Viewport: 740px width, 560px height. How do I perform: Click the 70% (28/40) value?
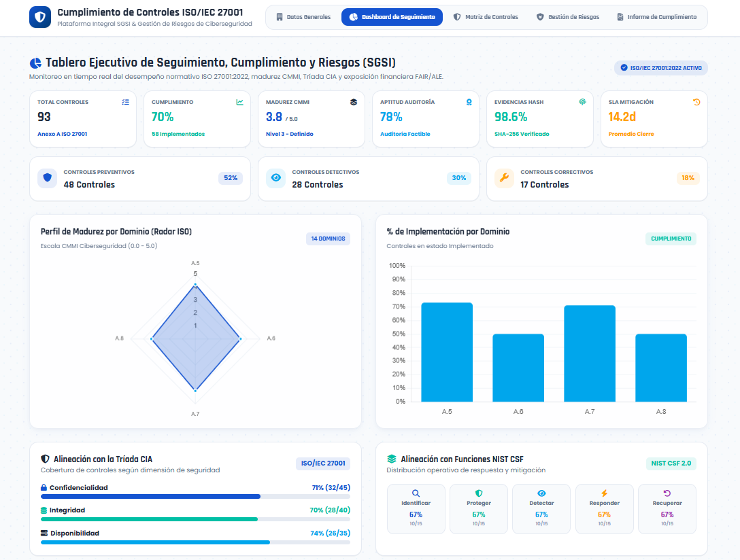click(x=330, y=510)
